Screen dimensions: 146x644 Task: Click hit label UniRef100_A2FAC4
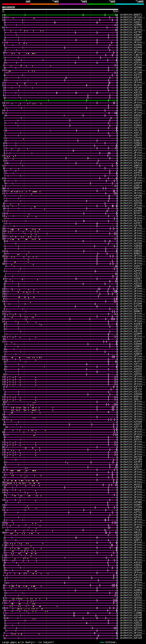pos(131,58)
